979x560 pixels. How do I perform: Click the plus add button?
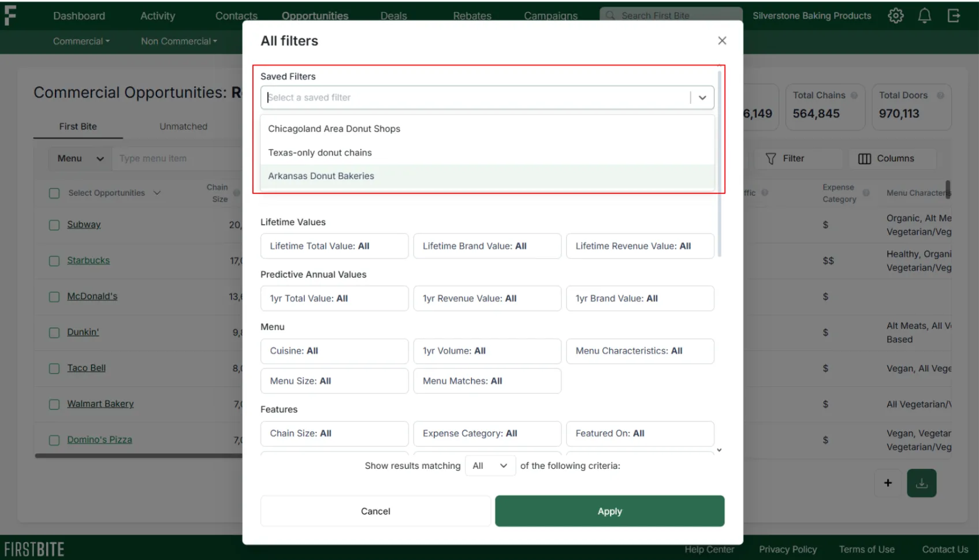click(x=888, y=483)
